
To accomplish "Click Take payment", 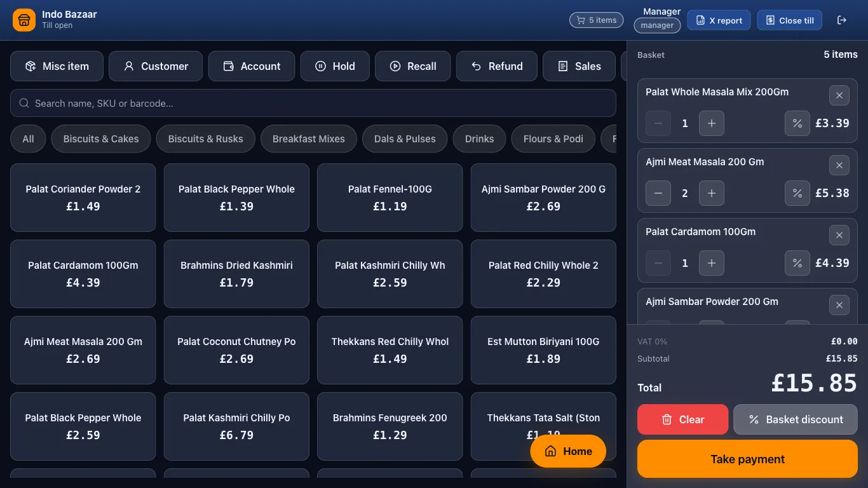I will click(x=747, y=459).
